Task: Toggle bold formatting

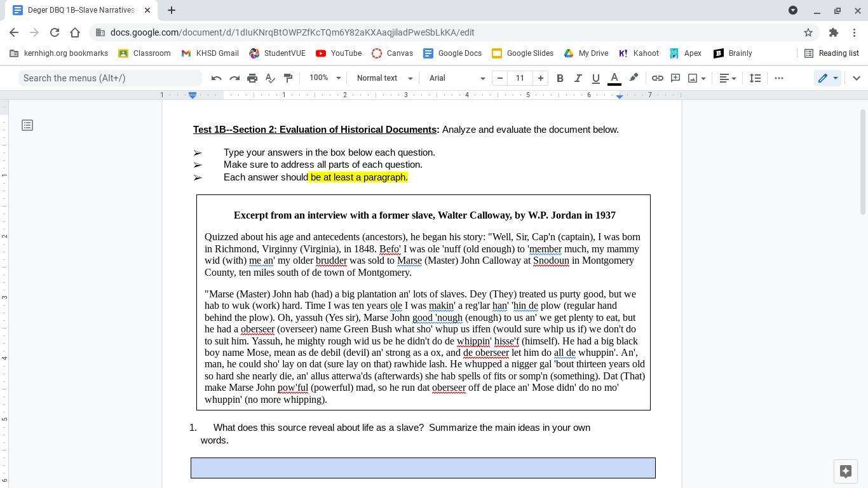Action: point(560,78)
